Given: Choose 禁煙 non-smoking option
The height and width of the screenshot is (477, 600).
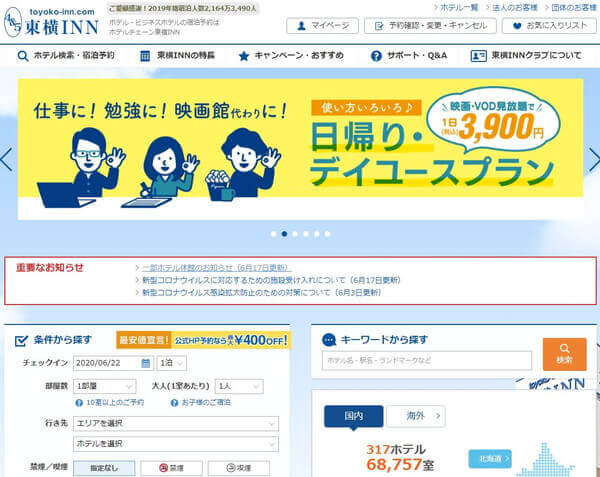Looking at the screenshot, I should click(x=171, y=468).
